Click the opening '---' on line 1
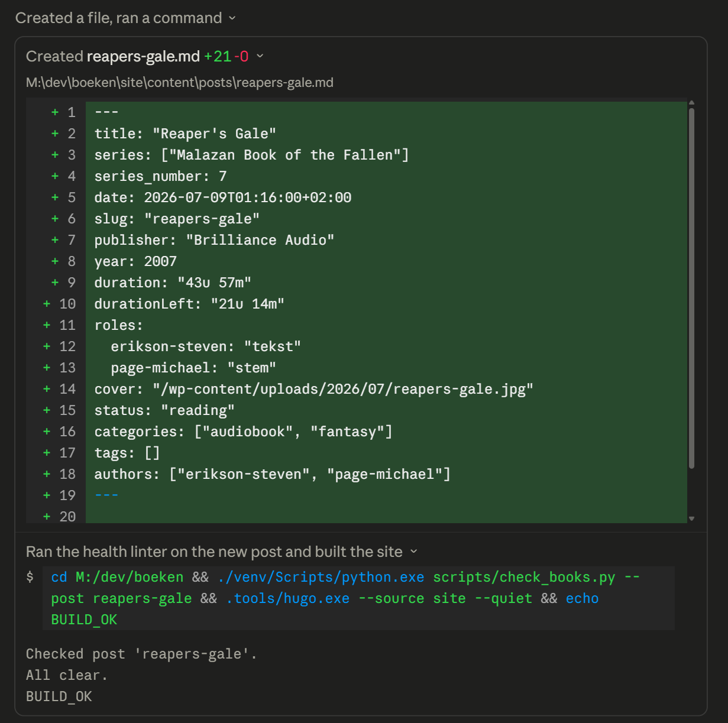 106,112
